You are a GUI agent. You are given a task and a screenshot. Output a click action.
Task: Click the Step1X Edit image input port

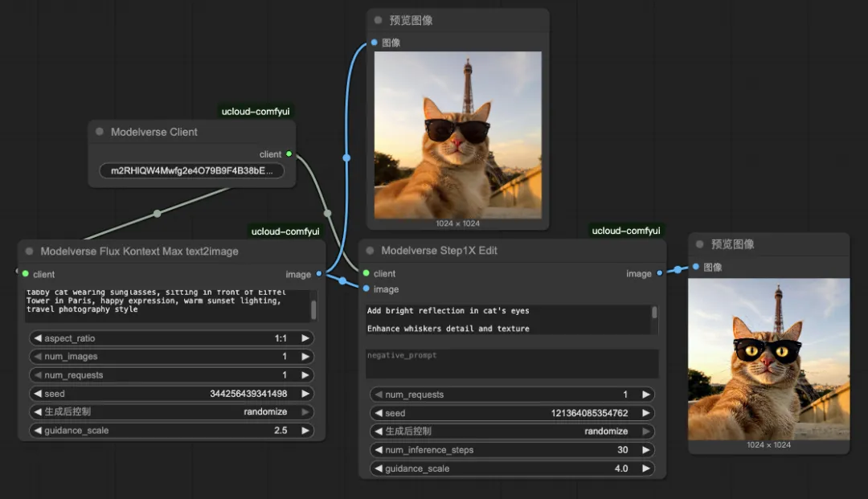[x=366, y=288]
